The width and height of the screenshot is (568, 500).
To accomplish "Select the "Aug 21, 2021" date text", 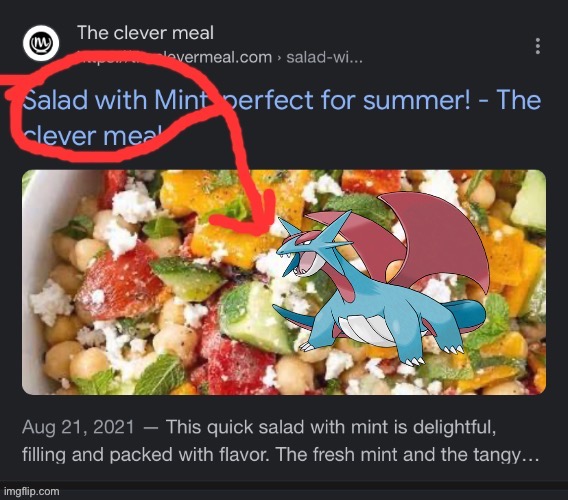I will (78, 427).
